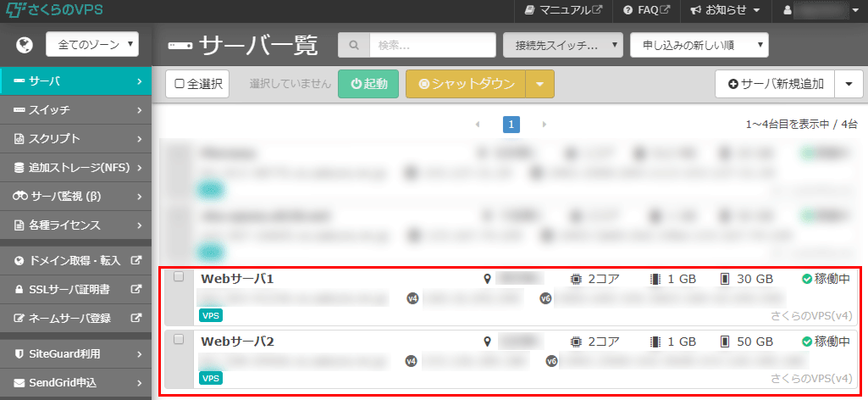This screenshot has height=400, width=868.
Task: Click the サーバ新規追加 button
Action: pos(775,84)
